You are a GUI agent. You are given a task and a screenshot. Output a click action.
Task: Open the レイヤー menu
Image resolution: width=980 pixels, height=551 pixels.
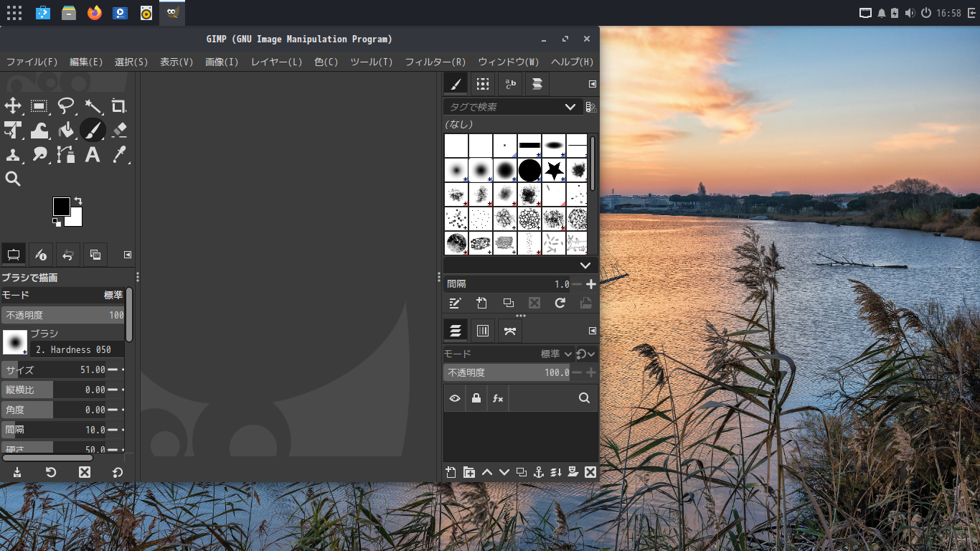[x=276, y=62]
